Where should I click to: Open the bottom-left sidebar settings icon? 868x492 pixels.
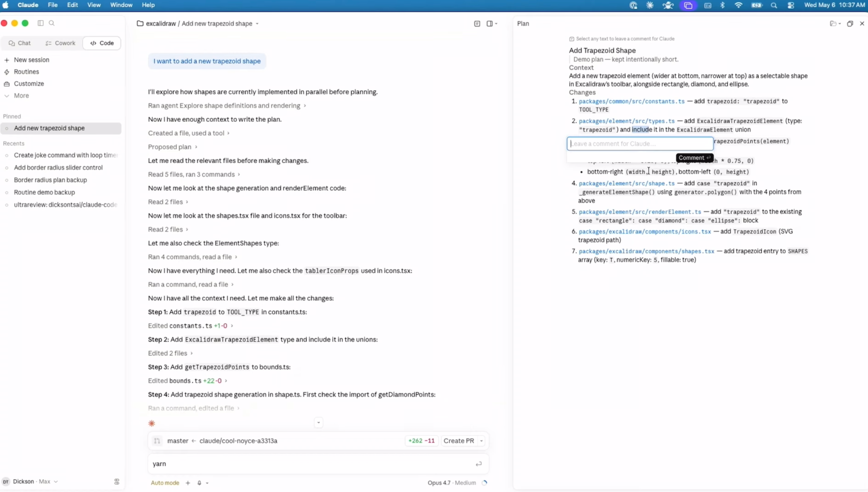pyautogui.click(x=117, y=482)
